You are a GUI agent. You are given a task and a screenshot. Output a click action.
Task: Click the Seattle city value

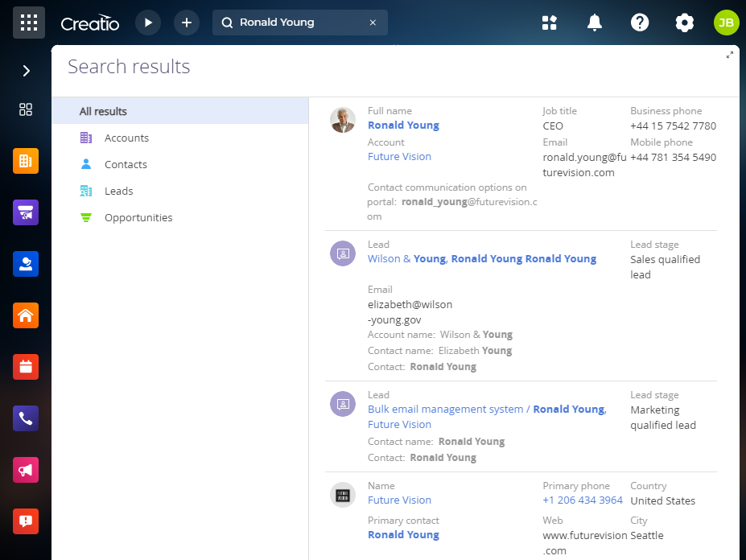(x=646, y=536)
